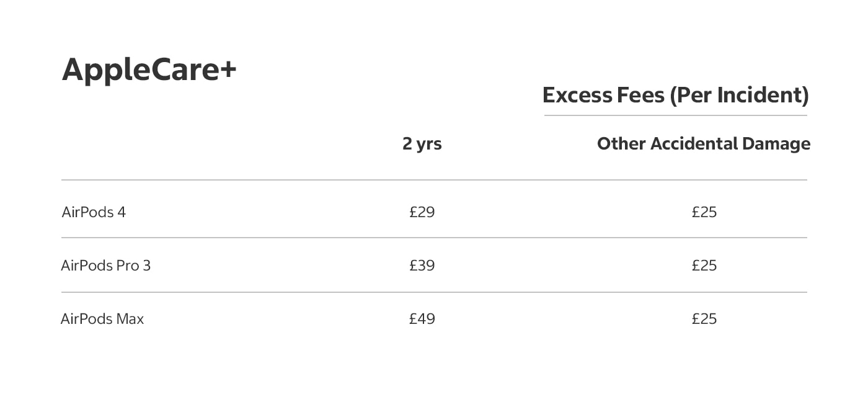
Task: Select the Other Accidental Damage column header
Action: pos(703,144)
